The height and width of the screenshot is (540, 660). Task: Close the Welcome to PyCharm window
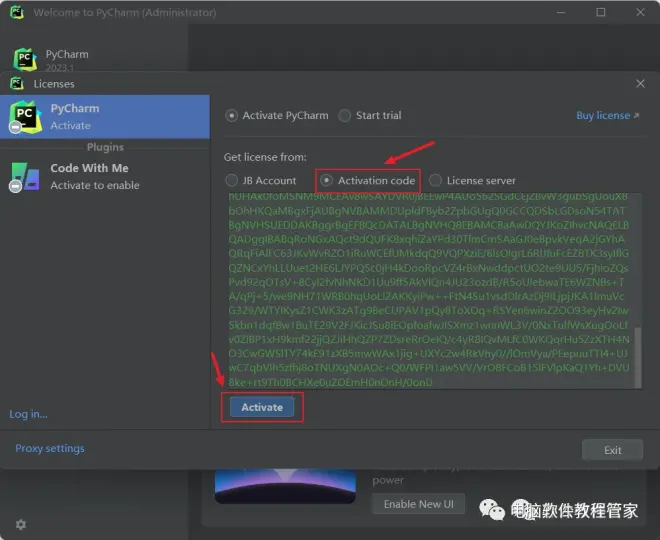[x=640, y=12]
